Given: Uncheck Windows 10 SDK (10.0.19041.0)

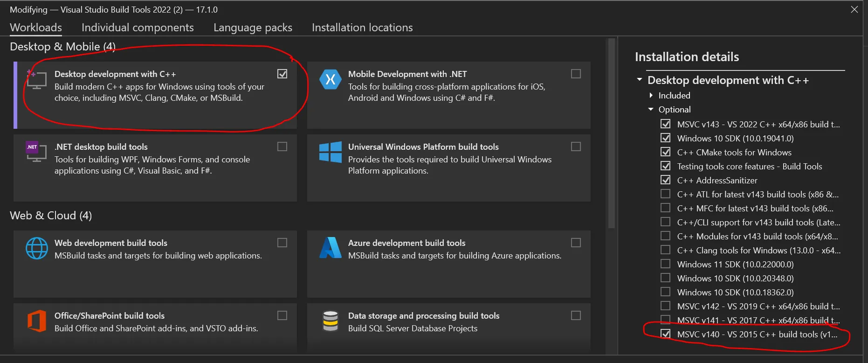Looking at the screenshot, I should tap(665, 138).
